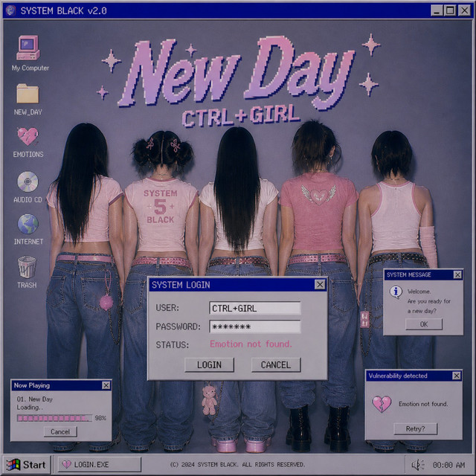The image size is (476, 476).
Task: Click the Start button in the taskbar
Action: (27, 464)
